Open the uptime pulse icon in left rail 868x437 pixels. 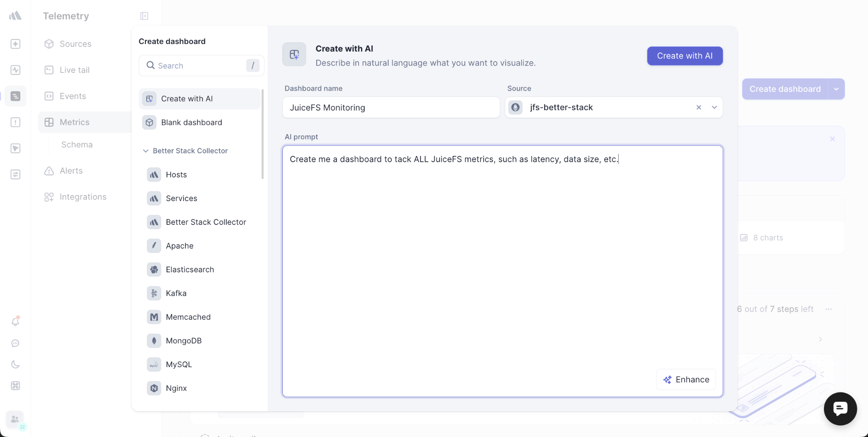15,70
